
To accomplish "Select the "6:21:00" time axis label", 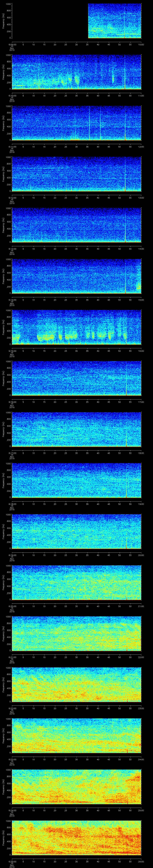I will pos(12,657).
